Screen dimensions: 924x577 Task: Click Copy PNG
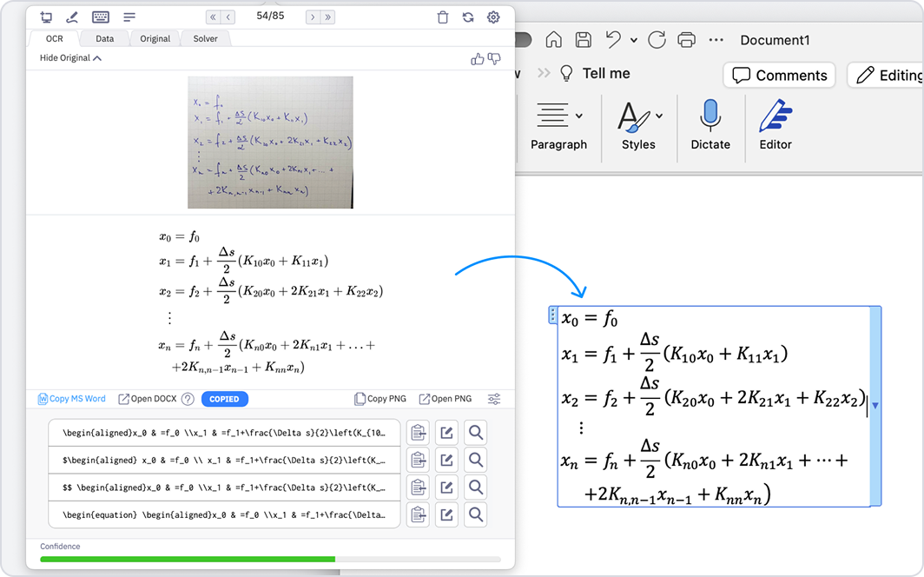380,399
